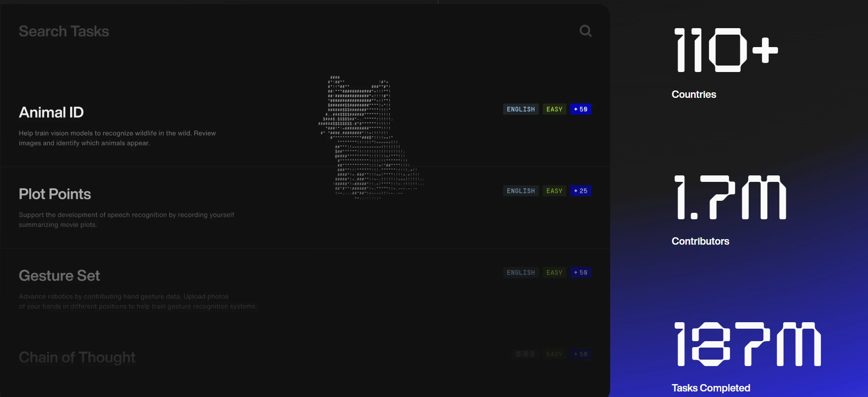Click the ENGLISH tag on Animal ID
The width and height of the screenshot is (868, 397).
pos(521,109)
